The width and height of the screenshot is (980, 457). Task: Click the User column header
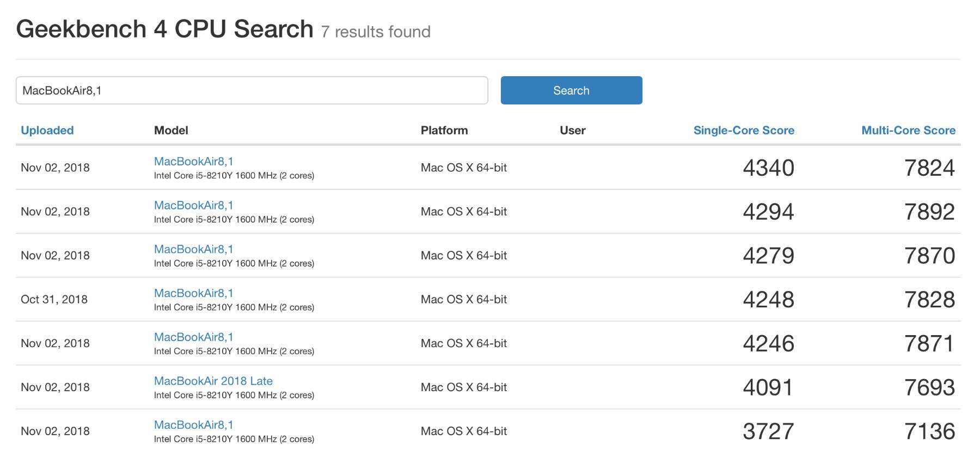tap(572, 131)
